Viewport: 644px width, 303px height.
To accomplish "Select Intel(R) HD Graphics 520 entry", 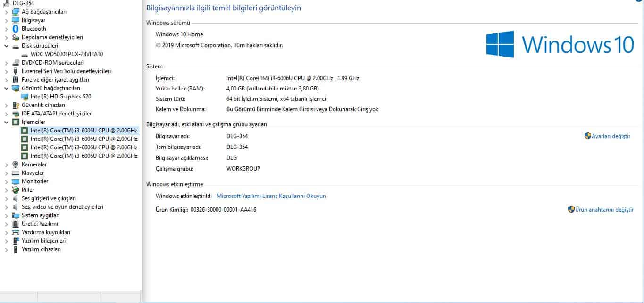I will (x=61, y=97).
